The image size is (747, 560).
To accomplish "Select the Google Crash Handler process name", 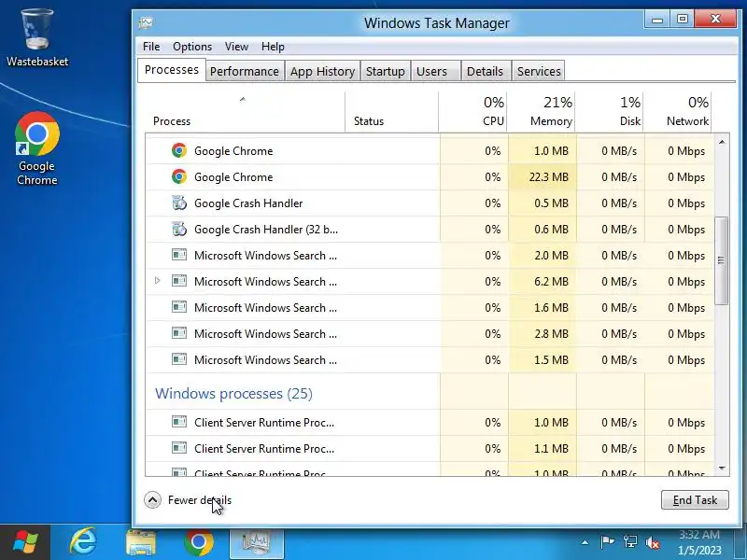I will (248, 203).
